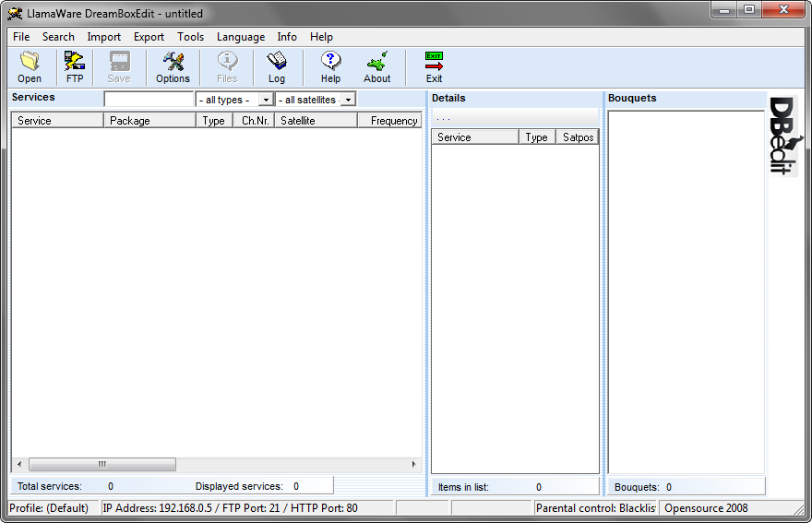
Task: Open the Language menu
Action: pos(241,37)
